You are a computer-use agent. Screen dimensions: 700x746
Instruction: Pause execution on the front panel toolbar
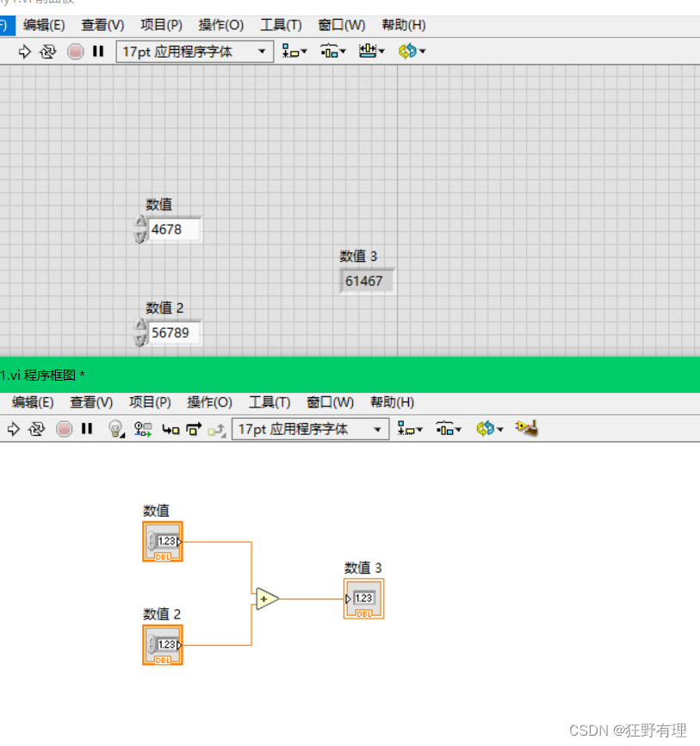pyautogui.click(x=98, y=52)
